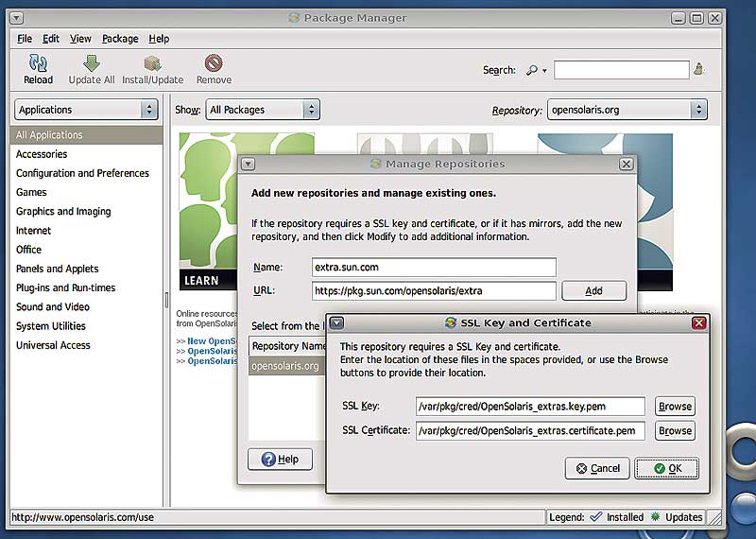Click the Update All toolbar icon
The height and width of the screenshot is (539, 756).
(91, 69)
